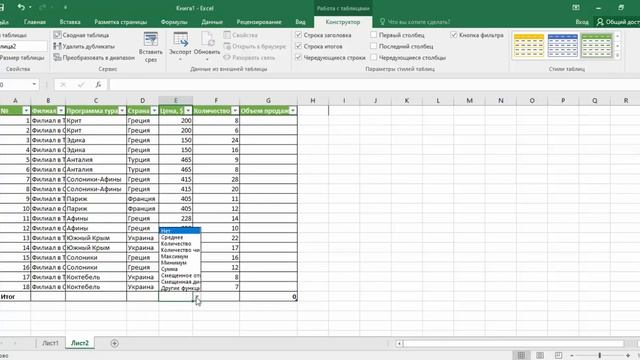Image resolution: width=640 pixels, height=360 pixels.
Task: Open the Формулы (Formulas) ribbon tab
Action: pyautogui.click(x=174, y=22)
